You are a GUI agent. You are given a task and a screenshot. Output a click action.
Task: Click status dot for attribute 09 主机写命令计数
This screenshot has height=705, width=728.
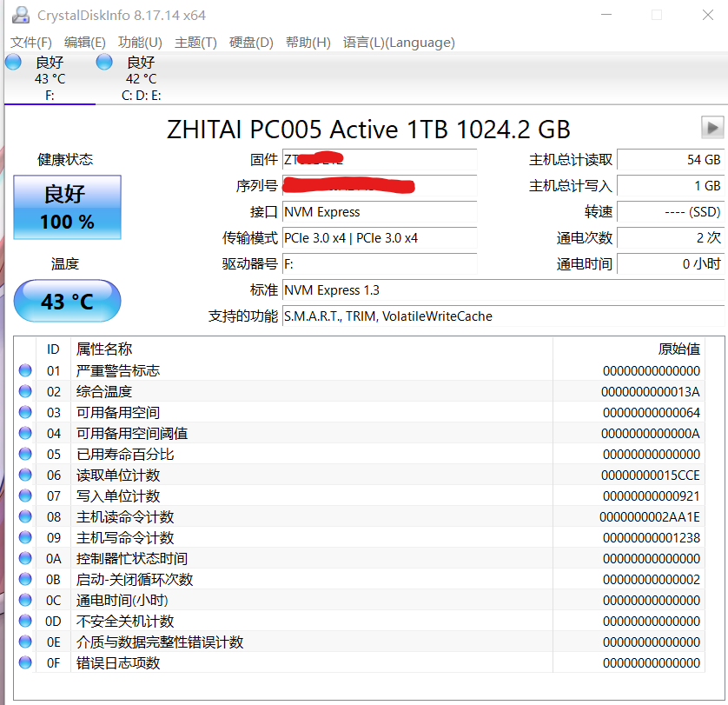coord(25,538)
